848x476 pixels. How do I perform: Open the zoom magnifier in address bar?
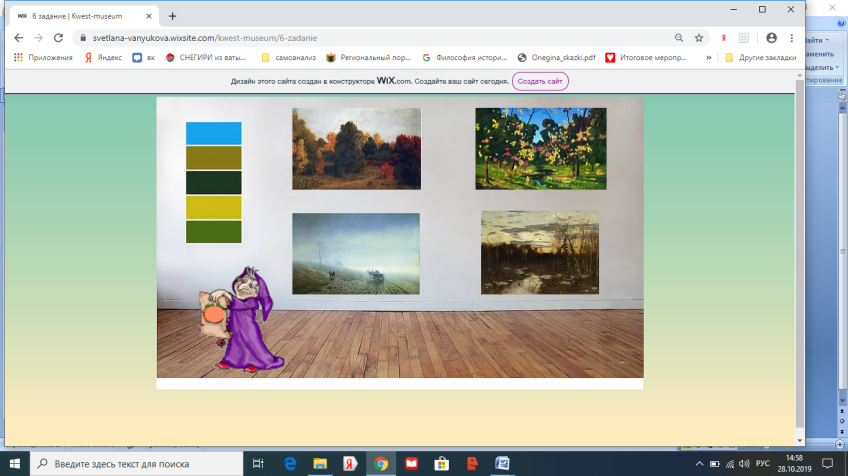(679, 38)
